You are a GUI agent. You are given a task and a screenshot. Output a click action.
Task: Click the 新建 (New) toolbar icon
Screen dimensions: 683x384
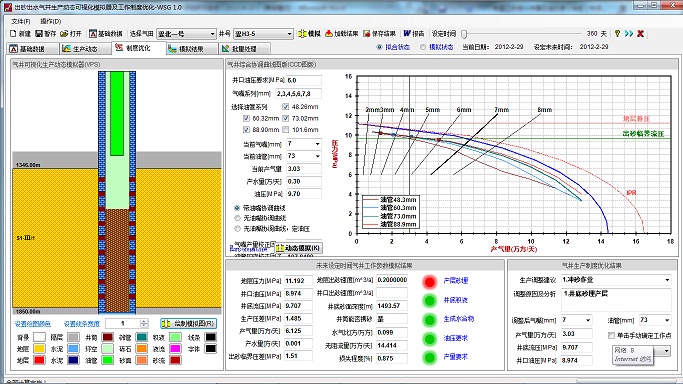pos(13,34)
